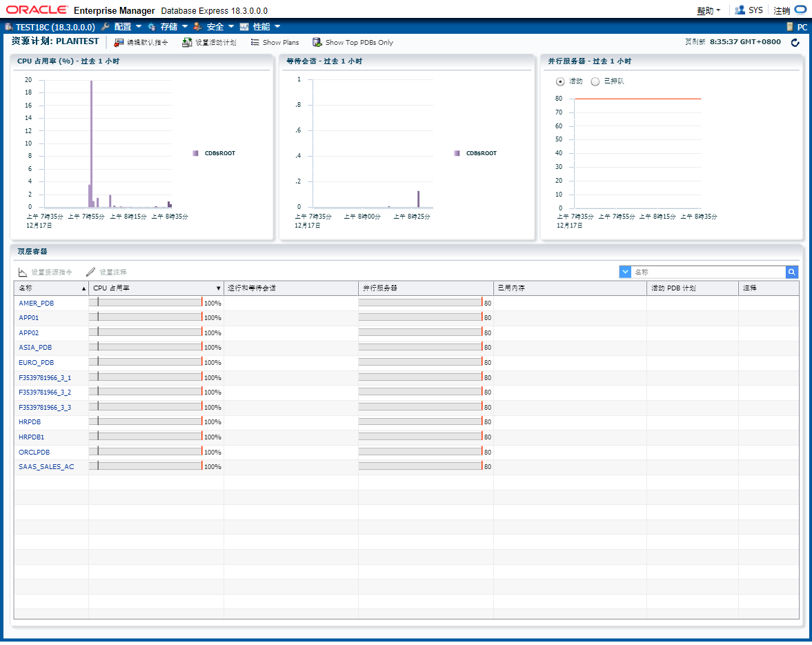Click the CPU 占用率 column sort arrow
This screenshot has height=645, width=812.
219,289
